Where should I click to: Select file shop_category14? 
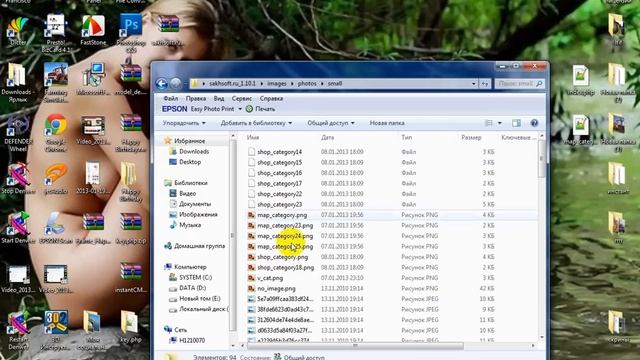tap(280, 152)
